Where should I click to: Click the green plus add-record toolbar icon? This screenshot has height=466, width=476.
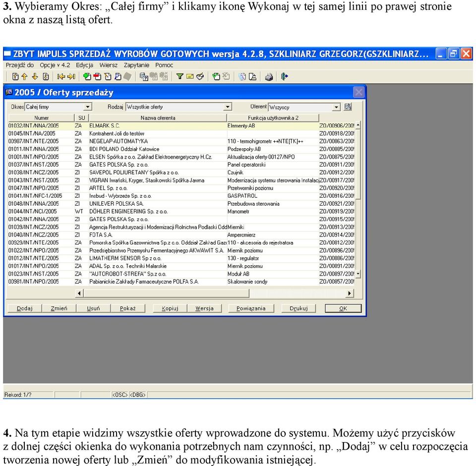tap(87, 76)
